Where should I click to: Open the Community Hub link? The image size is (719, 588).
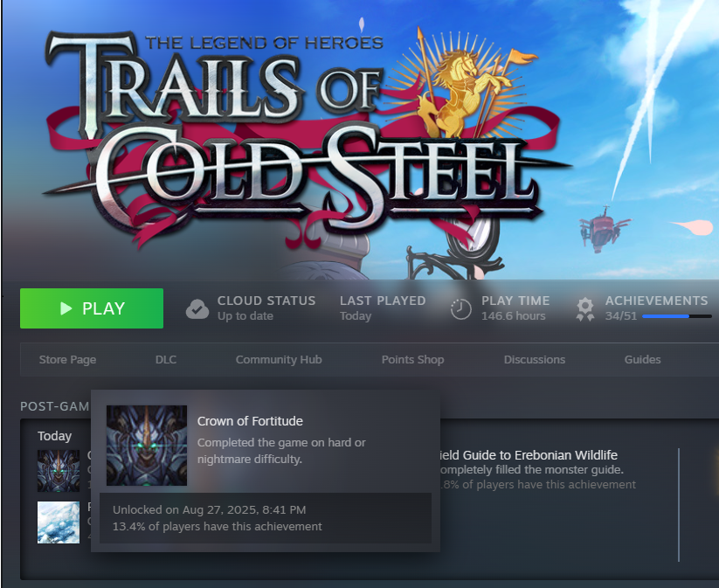(279, 360)
